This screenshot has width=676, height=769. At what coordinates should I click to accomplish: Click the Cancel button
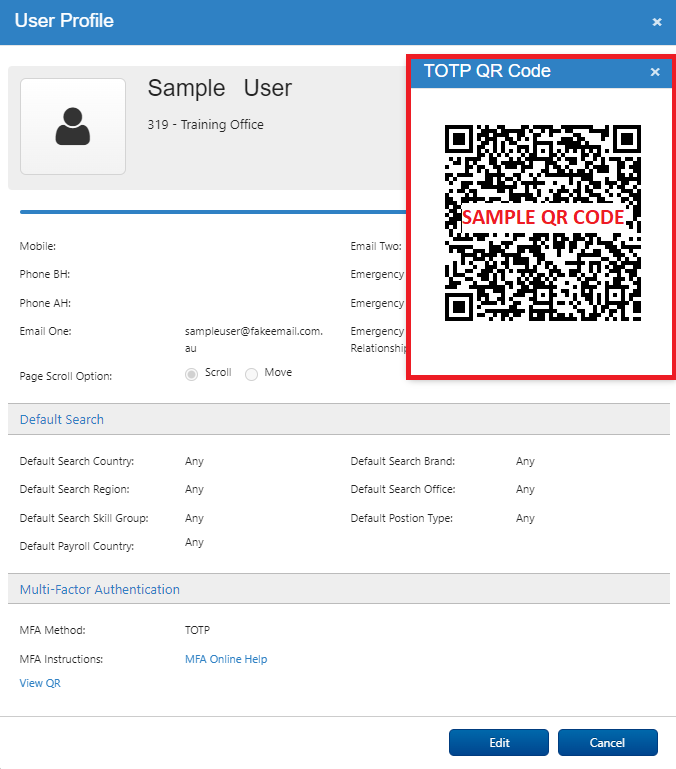(607, 743)
